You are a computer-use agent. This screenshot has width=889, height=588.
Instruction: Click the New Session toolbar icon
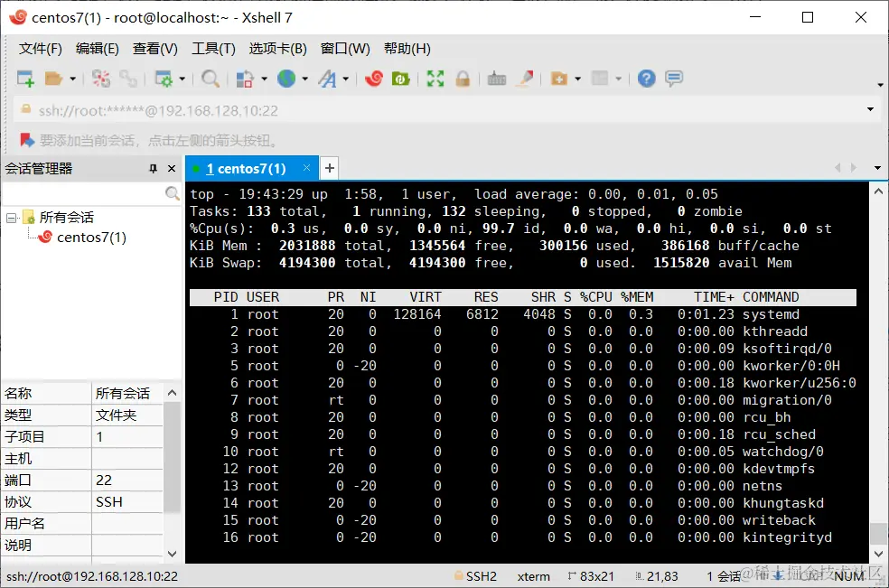pyautogui.click(x=25, y=79)
